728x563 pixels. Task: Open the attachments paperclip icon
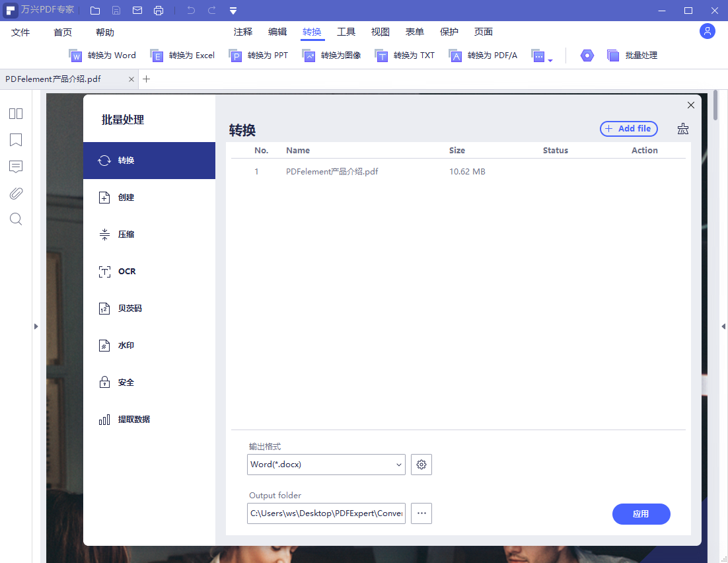[x=16, y=193]
